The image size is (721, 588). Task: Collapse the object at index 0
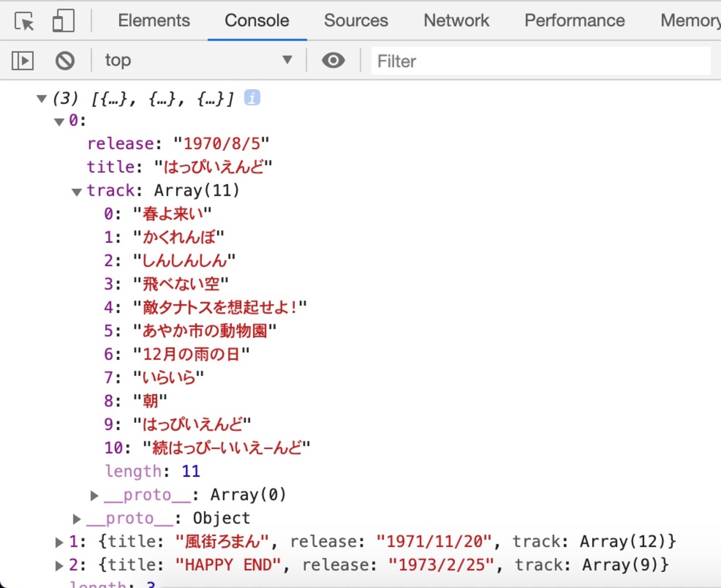tap(59, 122)
